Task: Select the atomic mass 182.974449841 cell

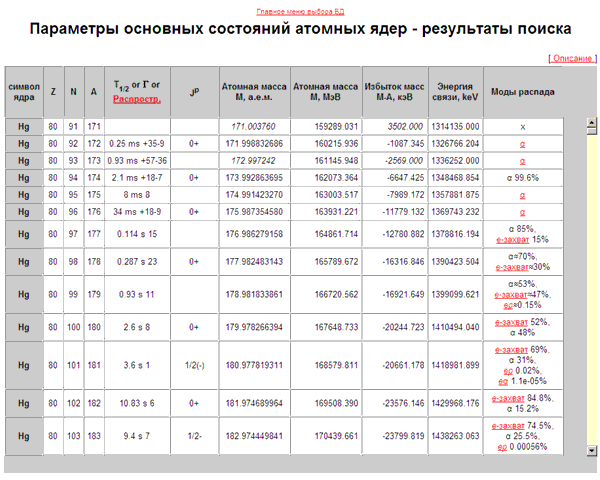Action: (254, 436)
